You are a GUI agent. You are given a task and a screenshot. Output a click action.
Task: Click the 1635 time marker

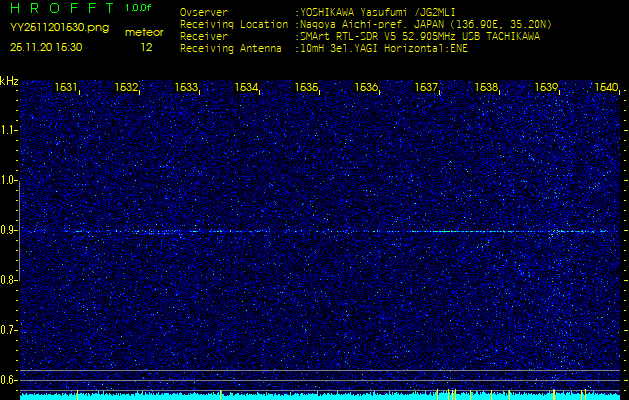307,88
